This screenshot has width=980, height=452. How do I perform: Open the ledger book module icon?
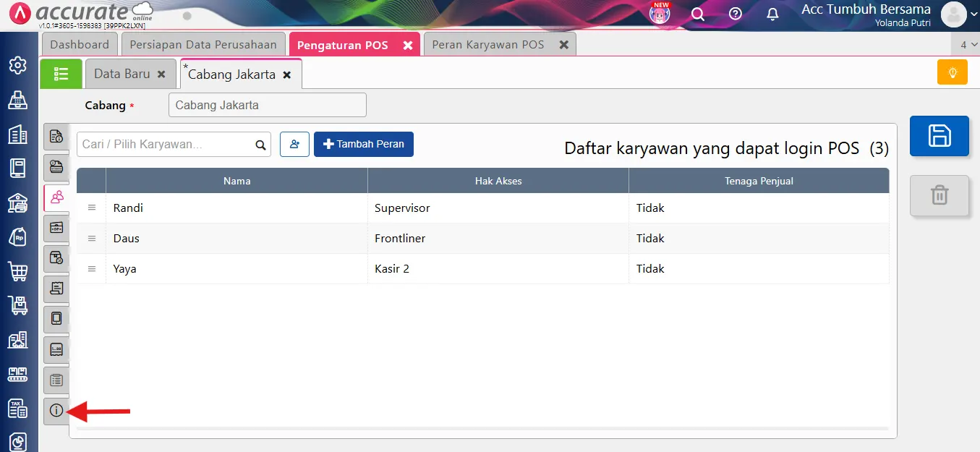coord(17,168)
